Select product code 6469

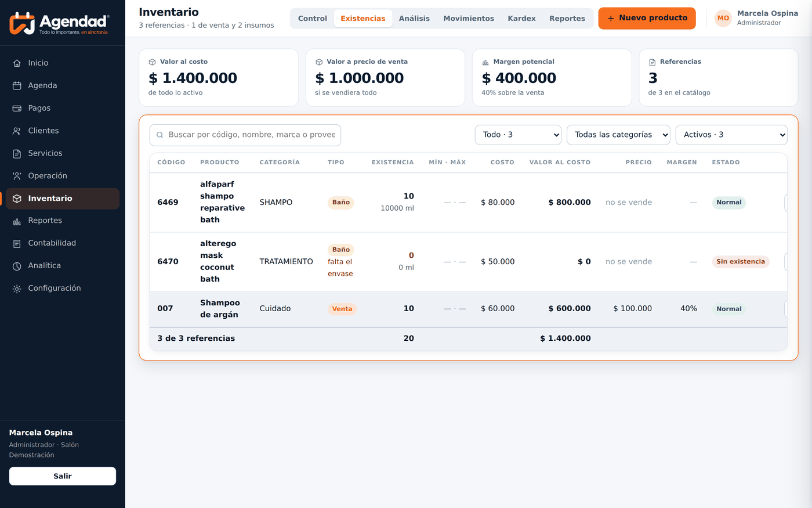click(168, 203)
